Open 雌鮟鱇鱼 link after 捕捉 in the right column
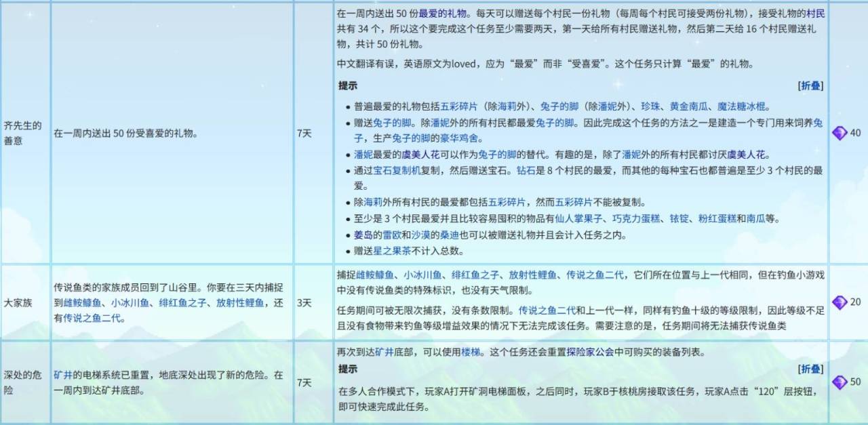This screenshot has width=868, height=425. click(375, 275)
